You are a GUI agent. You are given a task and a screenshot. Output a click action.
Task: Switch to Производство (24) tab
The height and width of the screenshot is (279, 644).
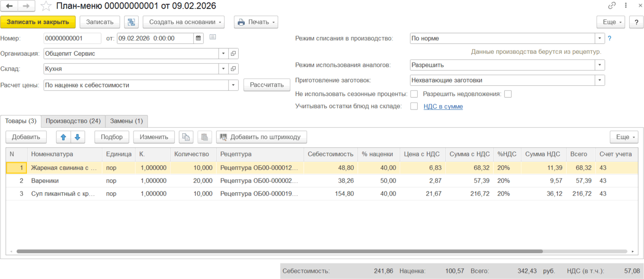click(x=73, y=121)
